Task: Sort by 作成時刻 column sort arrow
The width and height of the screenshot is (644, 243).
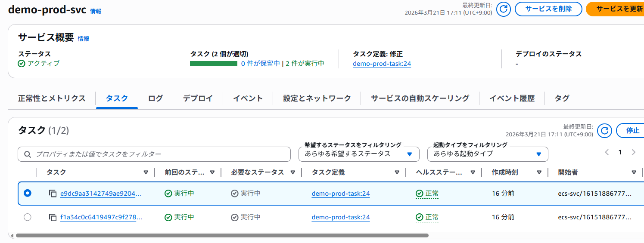Action: 539,172
